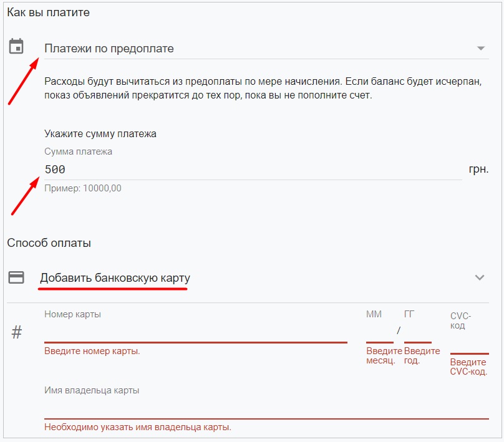504x442 pixels.
Task: Select the Платежи по предоплате dropdown field
Action: 266,49
